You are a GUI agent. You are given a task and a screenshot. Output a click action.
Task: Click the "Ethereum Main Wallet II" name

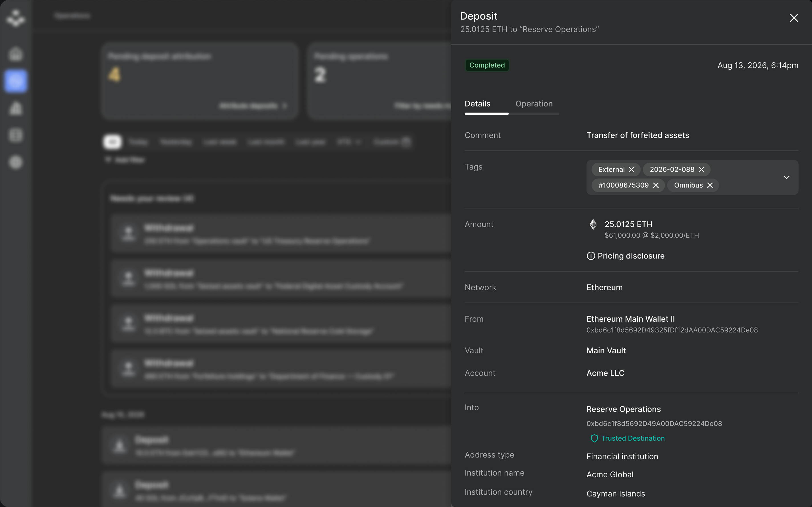(x=630, y=319)
